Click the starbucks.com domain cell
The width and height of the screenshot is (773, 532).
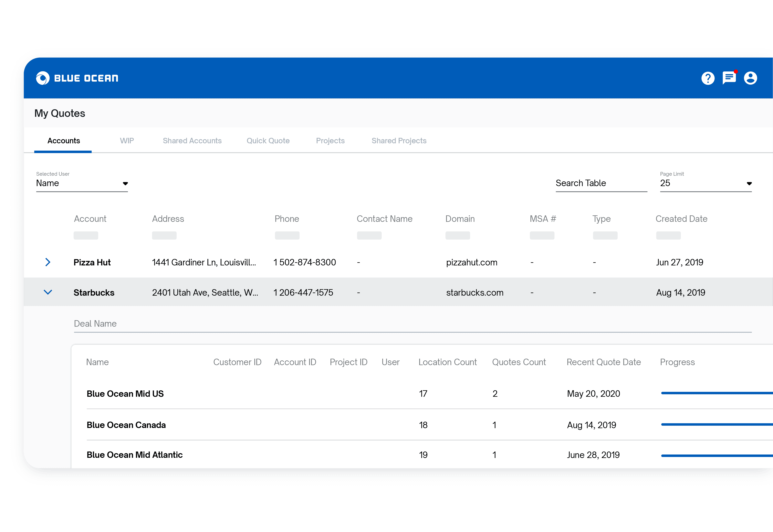475,293
